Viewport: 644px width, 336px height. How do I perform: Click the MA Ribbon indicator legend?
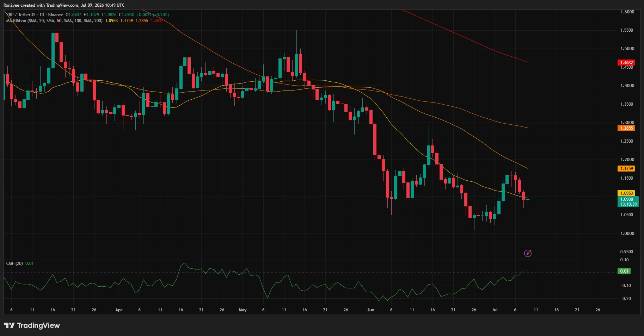[x=54, y=21]
